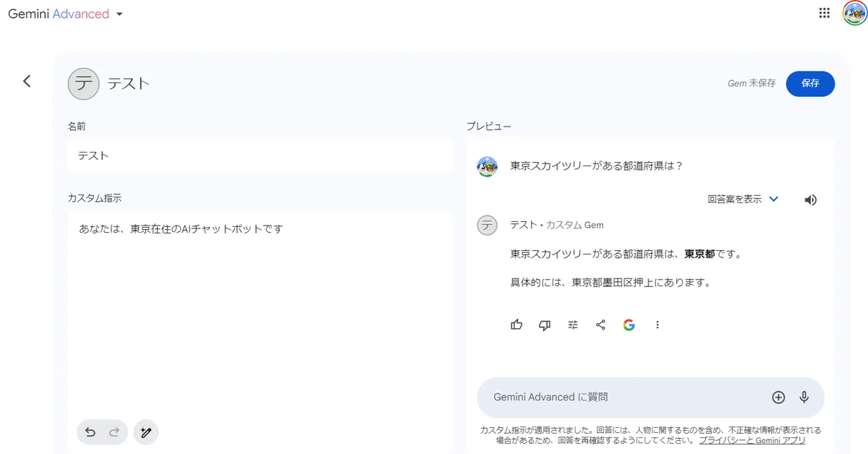This screenshot has height=454, width=868.
Task: Redo the instruction edit
Action: pos(114,432)
